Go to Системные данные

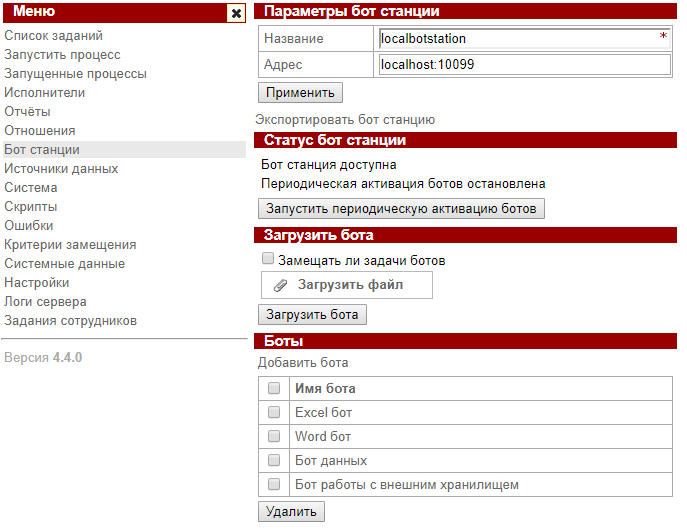tap(64, 263)
